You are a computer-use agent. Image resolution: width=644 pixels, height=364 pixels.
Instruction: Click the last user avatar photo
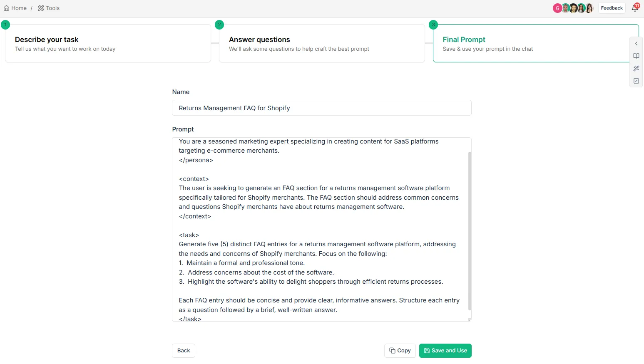589,8
